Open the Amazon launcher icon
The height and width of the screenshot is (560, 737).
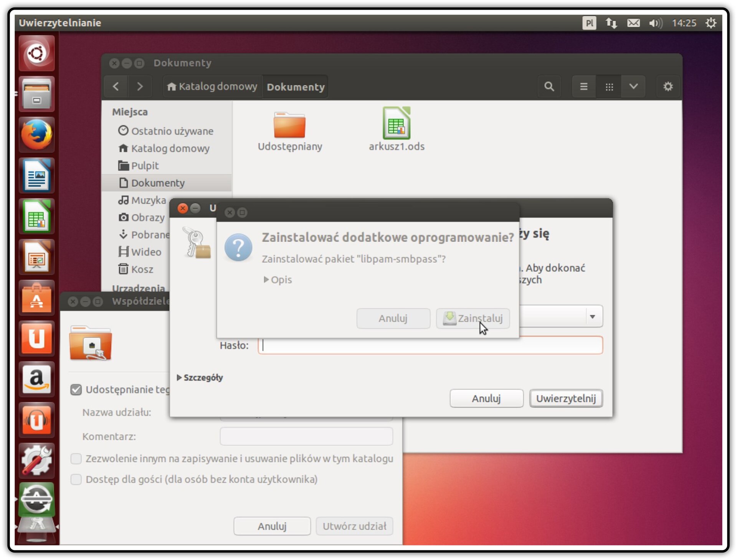click(x=36, y=379)
